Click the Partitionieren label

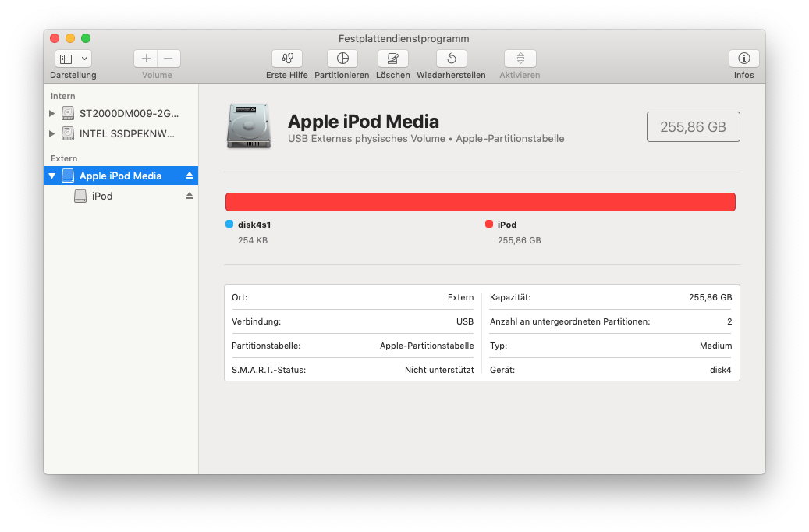(342, 75)
